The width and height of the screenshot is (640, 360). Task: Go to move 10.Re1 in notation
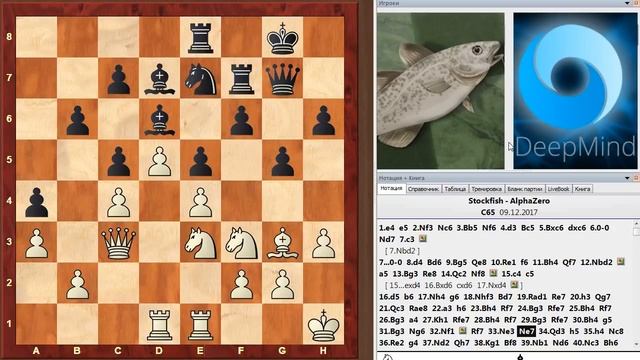[504, 262]
